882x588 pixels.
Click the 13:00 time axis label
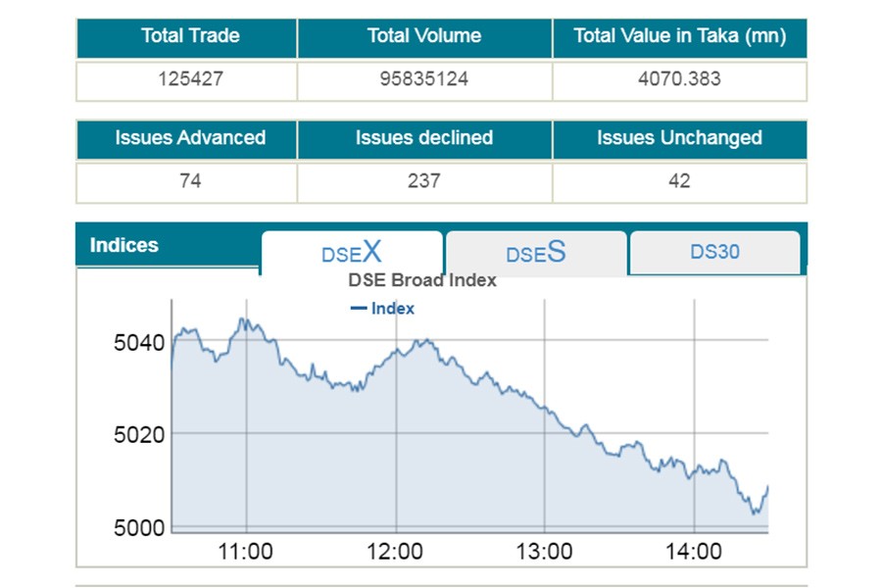click(544, 553)
